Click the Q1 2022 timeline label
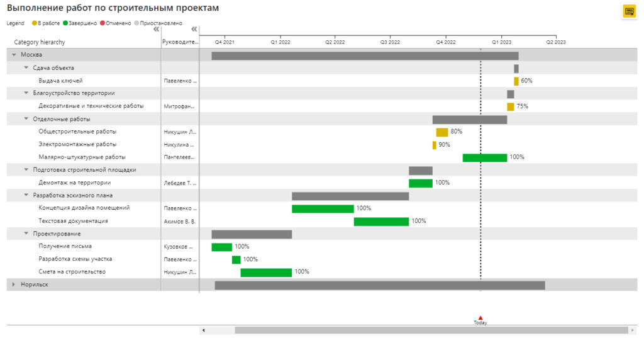Screen dimensions: 644x340 click(x=280, y=42)
